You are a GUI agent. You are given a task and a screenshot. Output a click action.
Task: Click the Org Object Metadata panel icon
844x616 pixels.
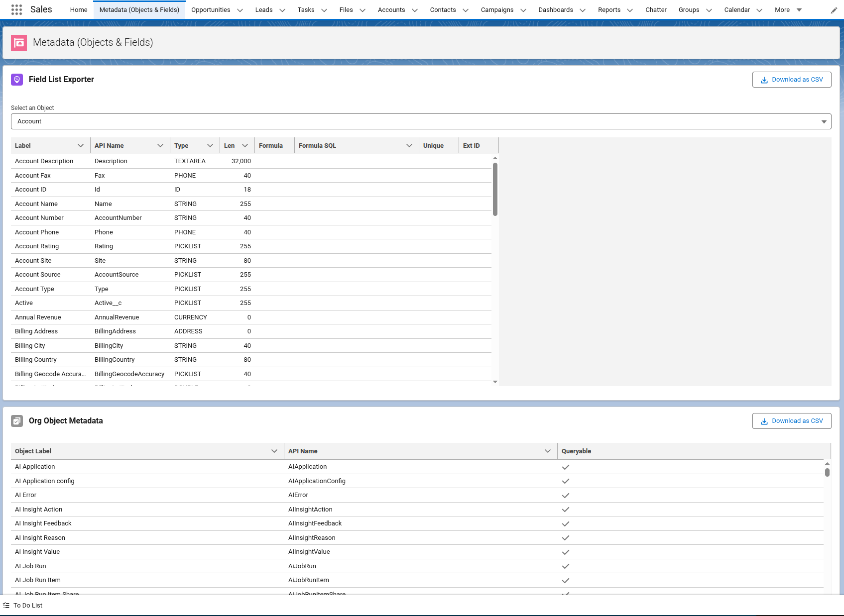coord(17,421)
